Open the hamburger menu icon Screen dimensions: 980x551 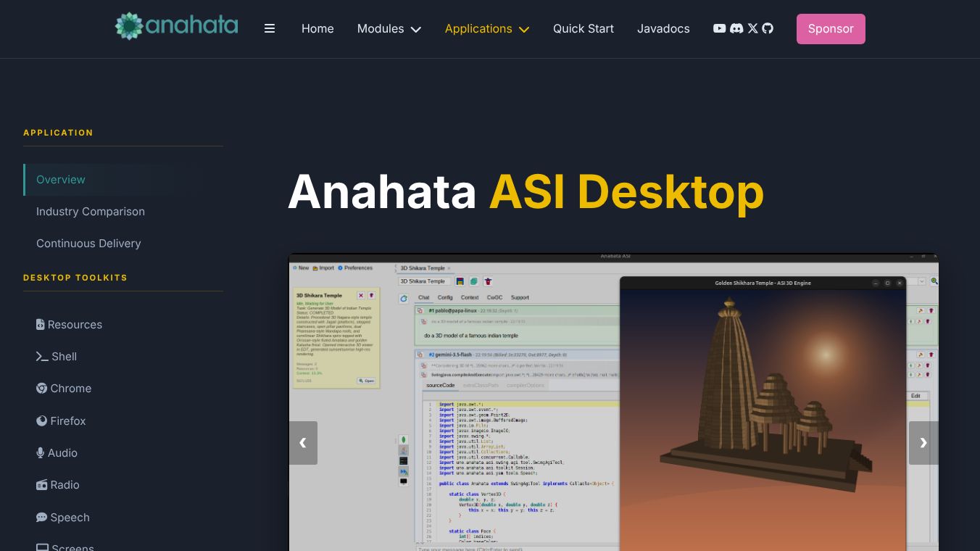270,28
